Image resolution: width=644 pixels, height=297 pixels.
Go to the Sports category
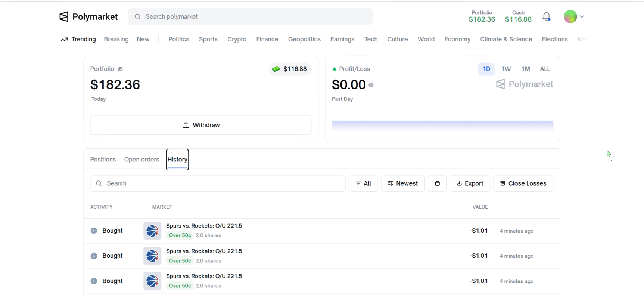click(x=208, y=39)
